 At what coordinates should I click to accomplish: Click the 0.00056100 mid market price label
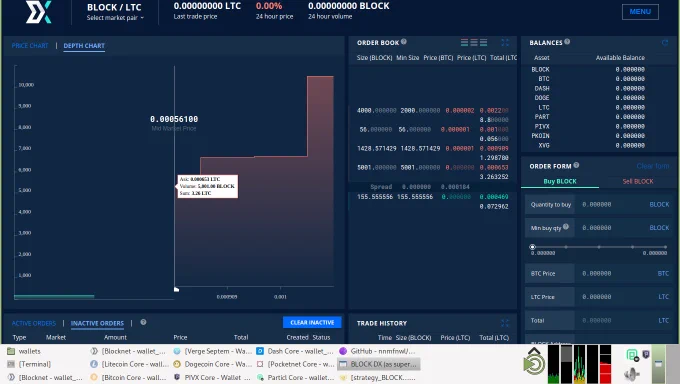click(174, 119)
